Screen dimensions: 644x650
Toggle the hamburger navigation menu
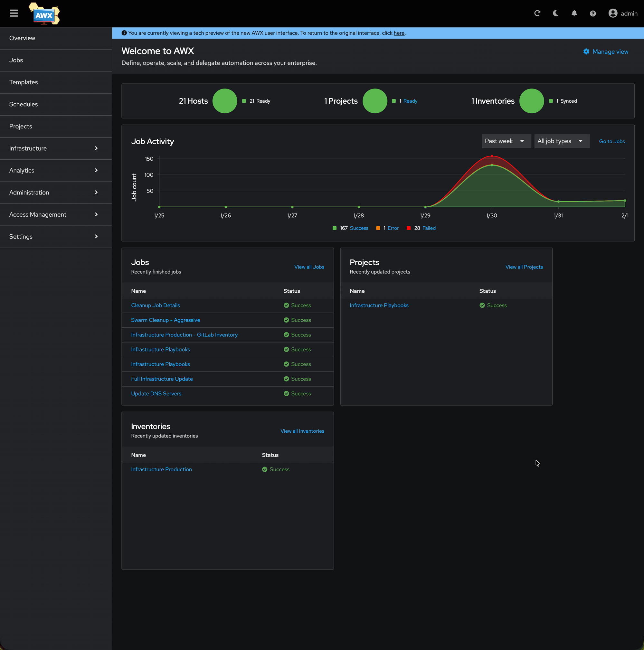click(x=14, y=14)
